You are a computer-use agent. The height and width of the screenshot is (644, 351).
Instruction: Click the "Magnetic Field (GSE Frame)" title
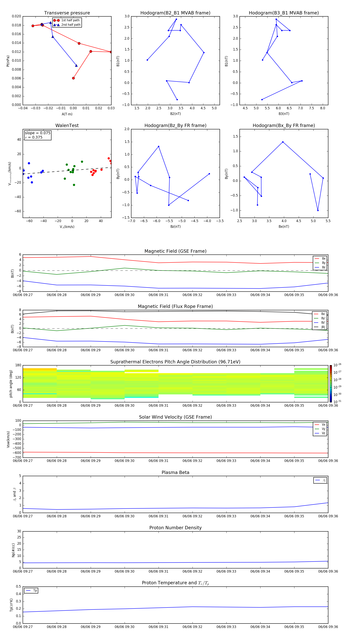pos(175,251)
